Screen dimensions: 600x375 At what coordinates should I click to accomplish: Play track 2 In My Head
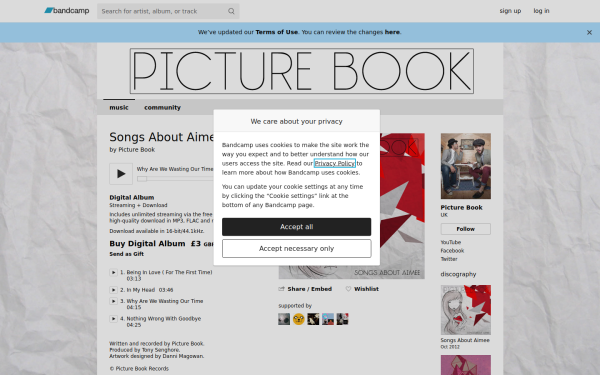tap(113, 290)
